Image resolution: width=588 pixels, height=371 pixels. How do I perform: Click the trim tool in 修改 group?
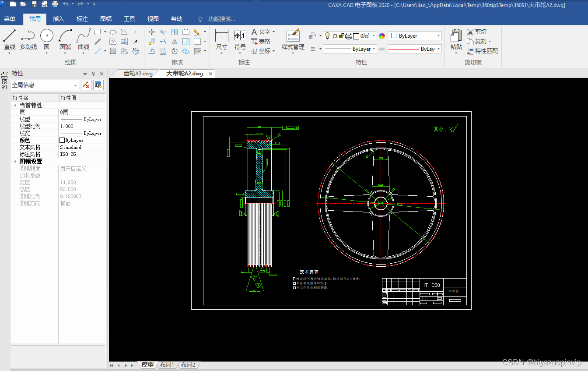pos(163,32)
